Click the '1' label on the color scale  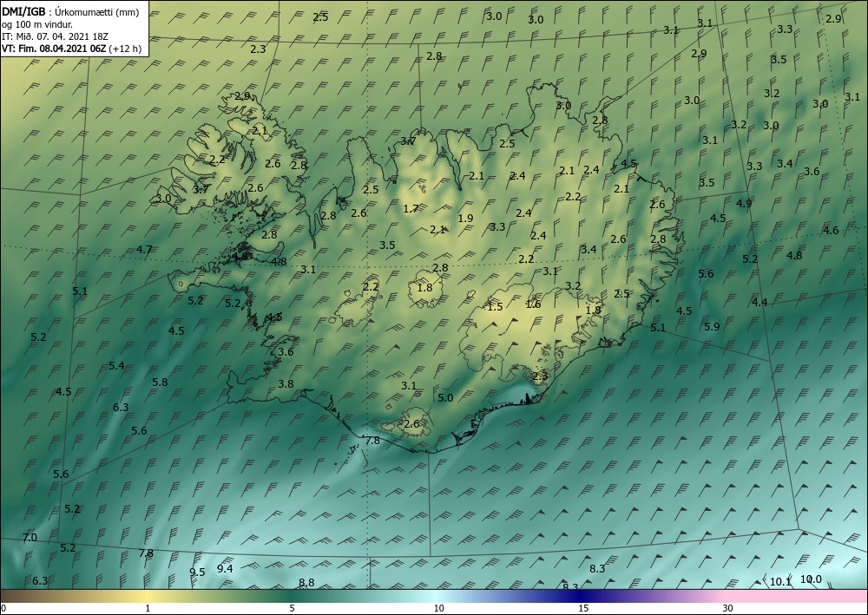tap(148, 609)
